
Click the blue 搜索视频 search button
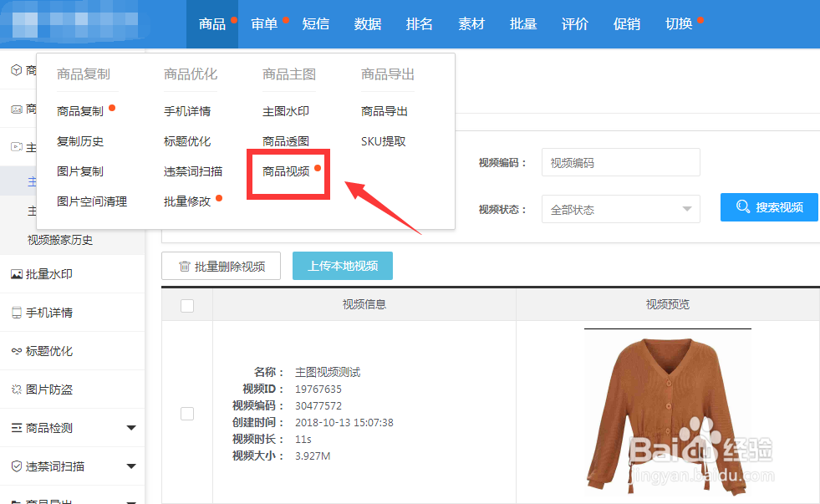tap(768, 206)
